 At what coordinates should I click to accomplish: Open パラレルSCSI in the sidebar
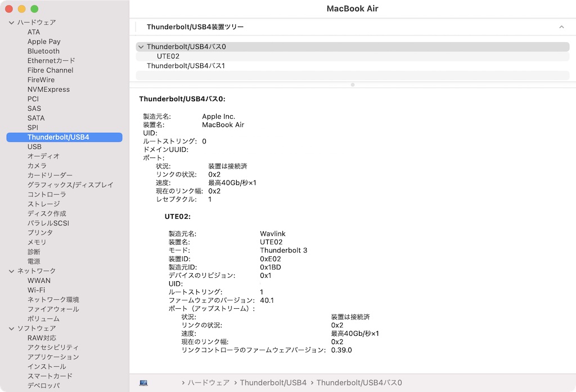point(48,223)
